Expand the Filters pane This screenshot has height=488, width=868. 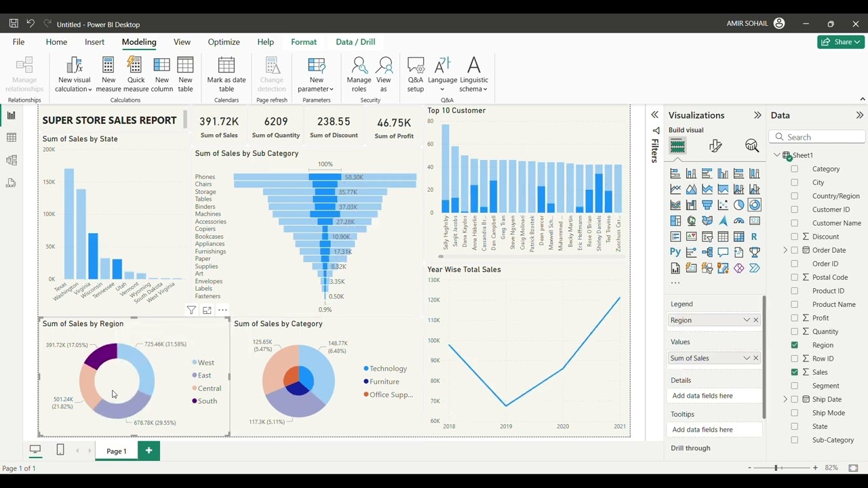[654, 115]
